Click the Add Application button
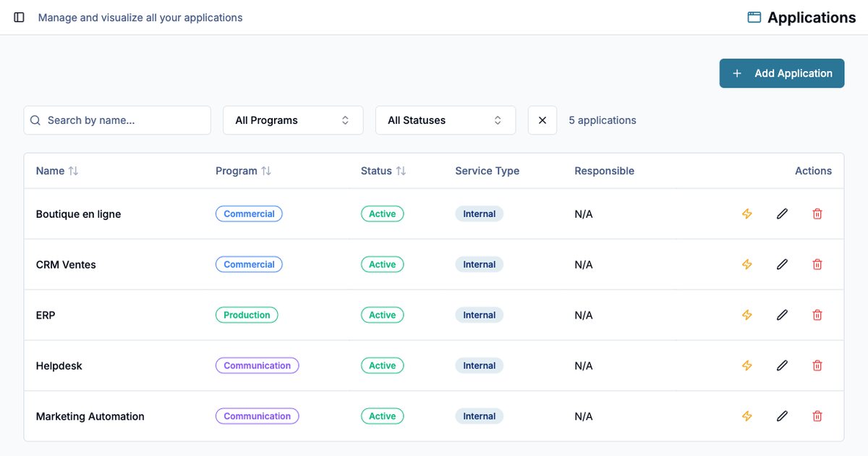This screenshot has width=868, height=456. pyautogui.click(x=782, y=73)
